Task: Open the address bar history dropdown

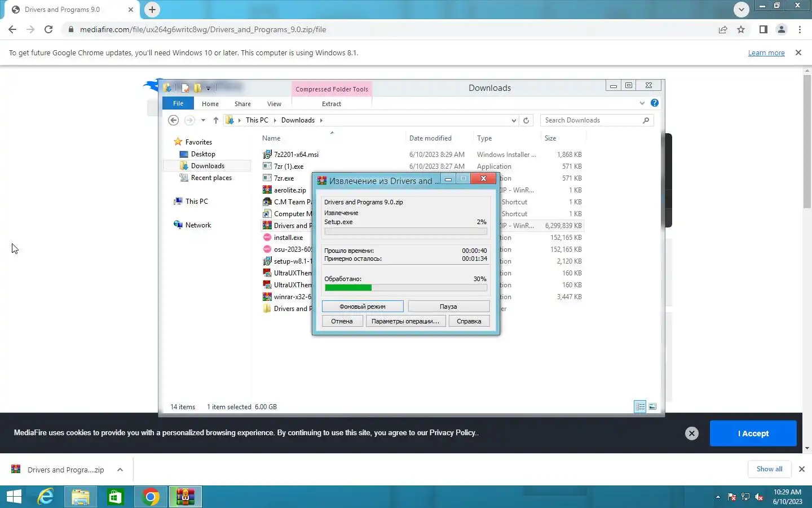Action: pyautogui.click(x=514, y=120)
